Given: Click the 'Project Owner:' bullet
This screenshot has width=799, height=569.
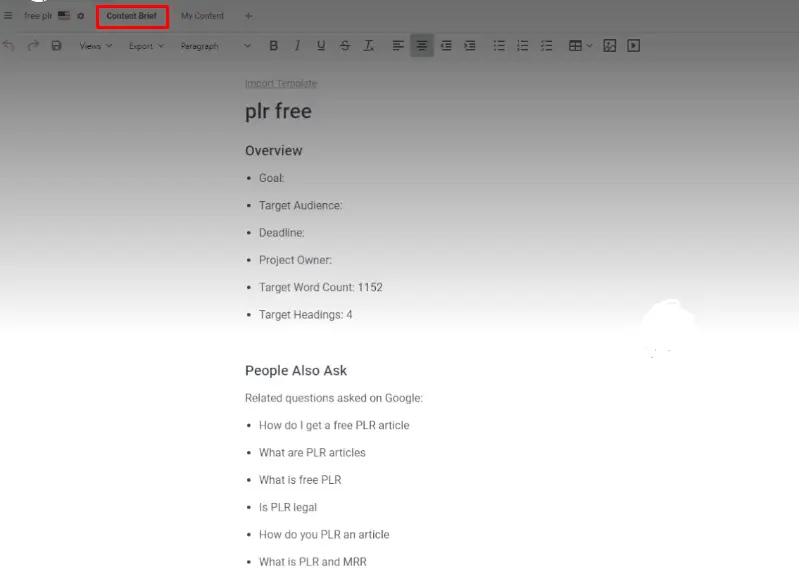Looking at the screenshot, I should pyautogui.click(x=295, y=260).
